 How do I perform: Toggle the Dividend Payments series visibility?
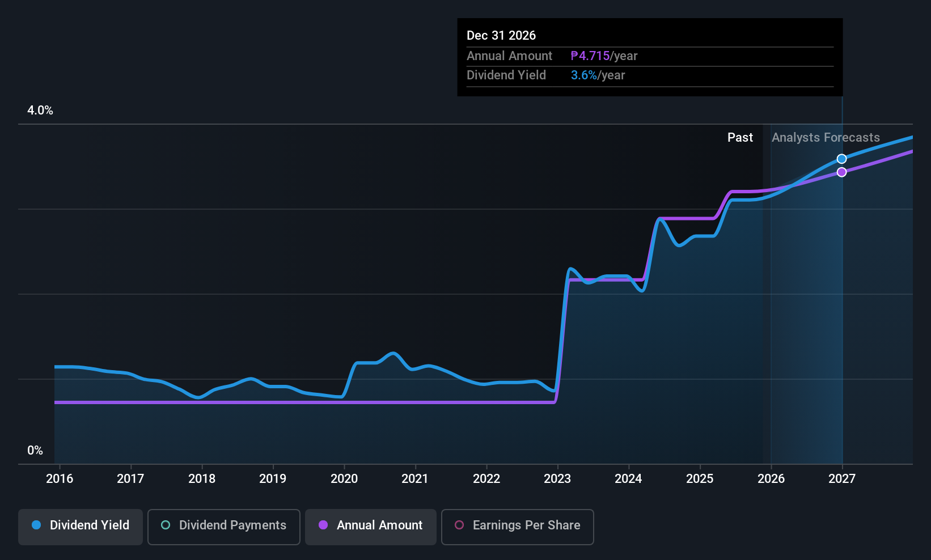[223, 526]
